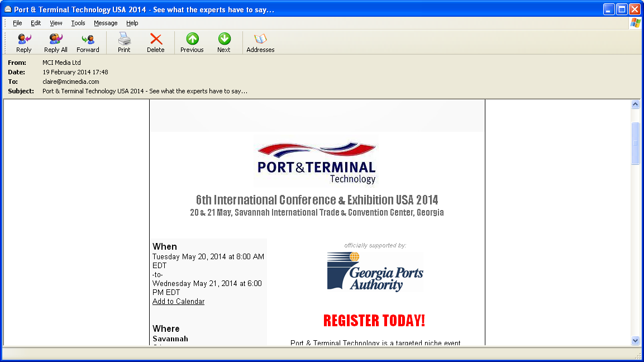Click the Georgia Ports Authority logo
This screenshot has width=644, height=362.
(x=375, y=271)
